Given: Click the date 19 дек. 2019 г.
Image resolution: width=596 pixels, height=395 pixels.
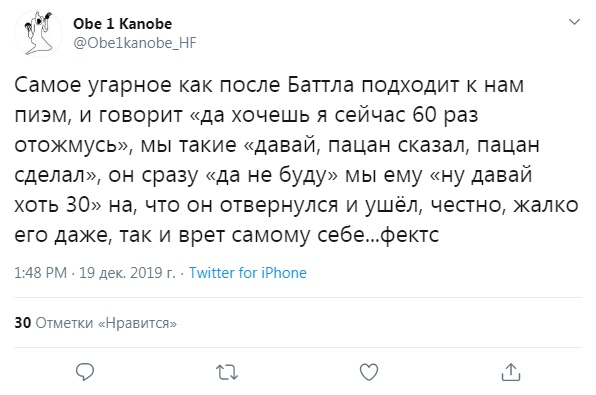Looking at the screenshot, I should pos(127,273).
